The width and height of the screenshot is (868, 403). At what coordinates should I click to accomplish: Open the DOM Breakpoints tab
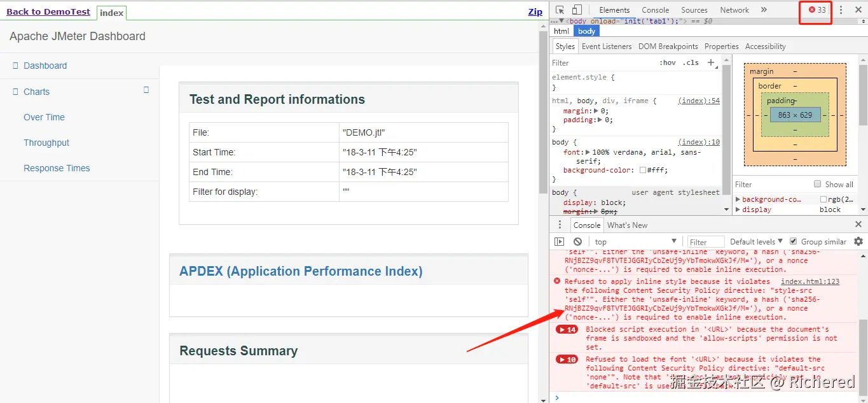668,46
